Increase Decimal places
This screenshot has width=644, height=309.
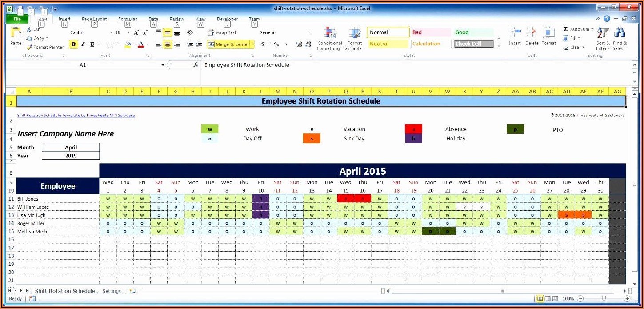[x=299, y=44]
